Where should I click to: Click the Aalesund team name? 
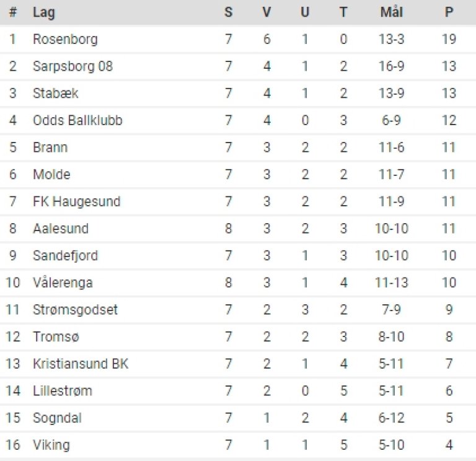click(61, 229)
